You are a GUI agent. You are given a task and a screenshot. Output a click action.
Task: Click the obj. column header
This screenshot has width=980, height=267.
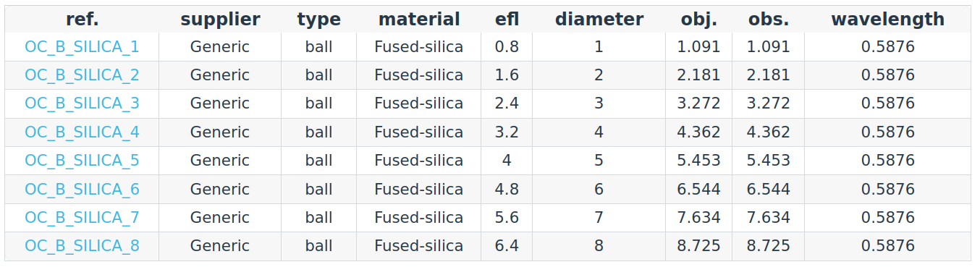tap(699, 20)
